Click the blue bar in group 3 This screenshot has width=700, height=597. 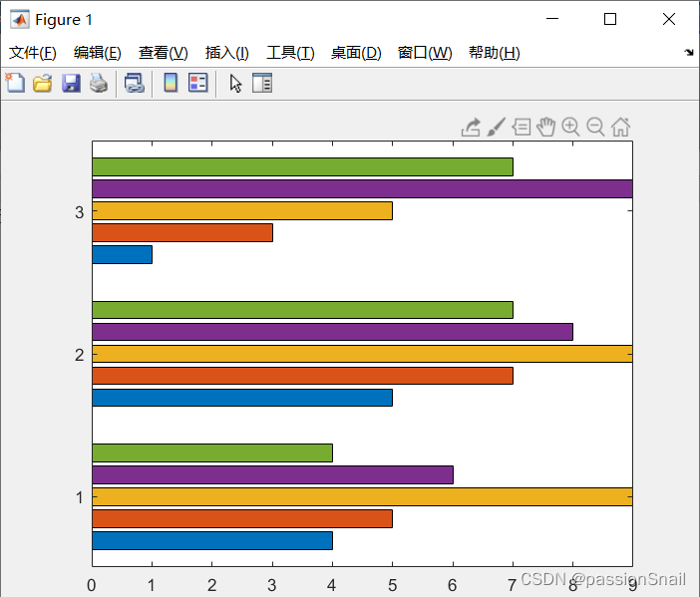tap(123, 254)
